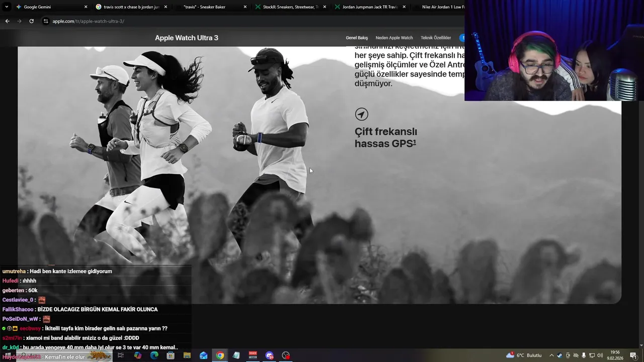Close the Jordan Jumpman Jack TR tab

tap(404, 7)
